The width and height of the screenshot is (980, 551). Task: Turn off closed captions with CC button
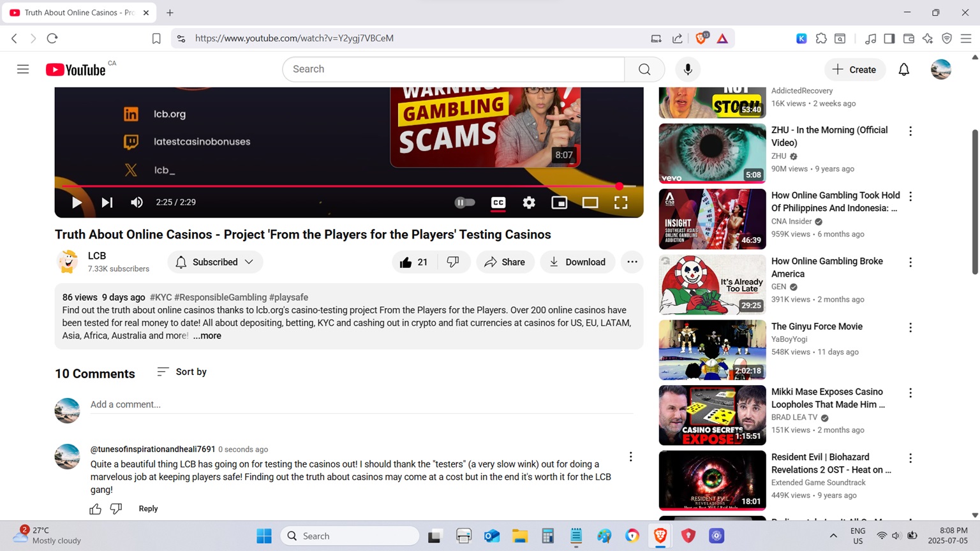498,202
